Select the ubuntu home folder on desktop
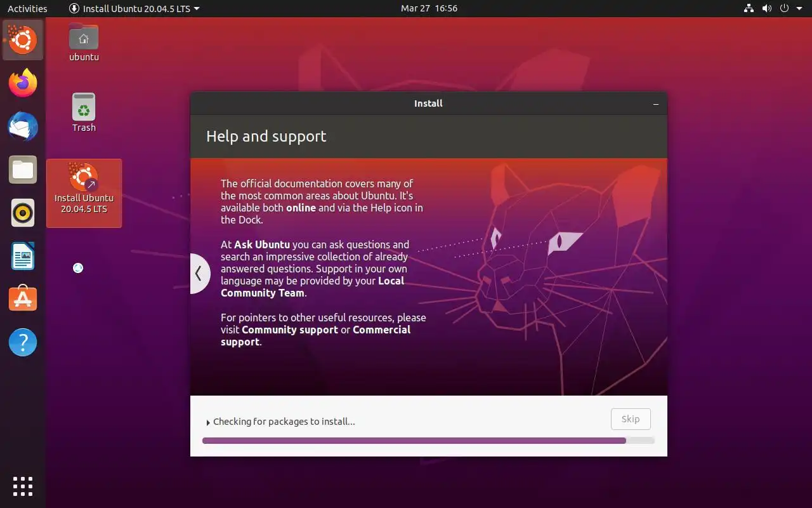This screenshot has height=508, width=812. click(84, 43)
